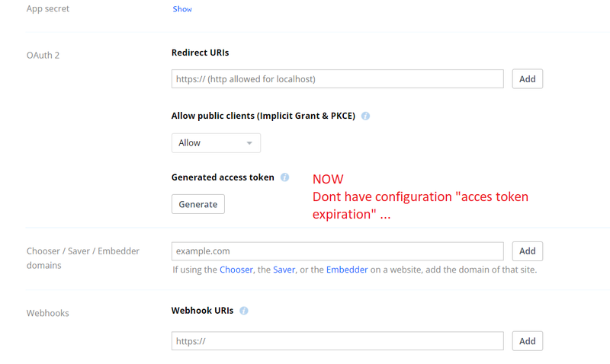
Task: Click the info icon beside Webhook URIs
Action: click(244, 311)
